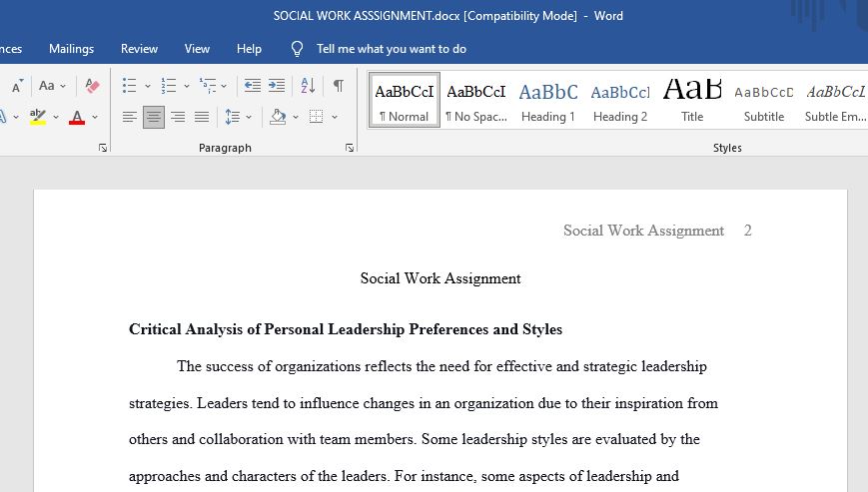
Task: Apply yellow text highlight color
Action: (38, 117)
